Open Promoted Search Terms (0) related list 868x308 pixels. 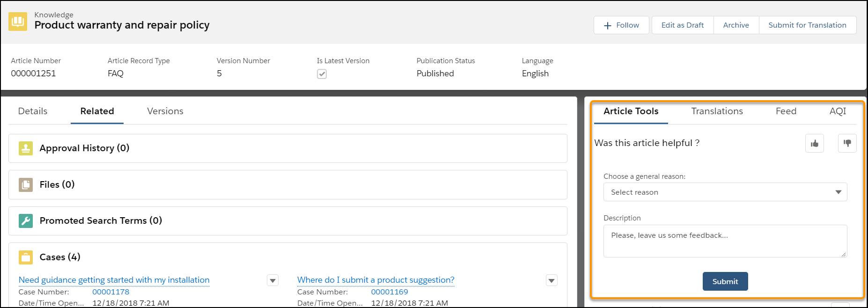click(101, 220)
